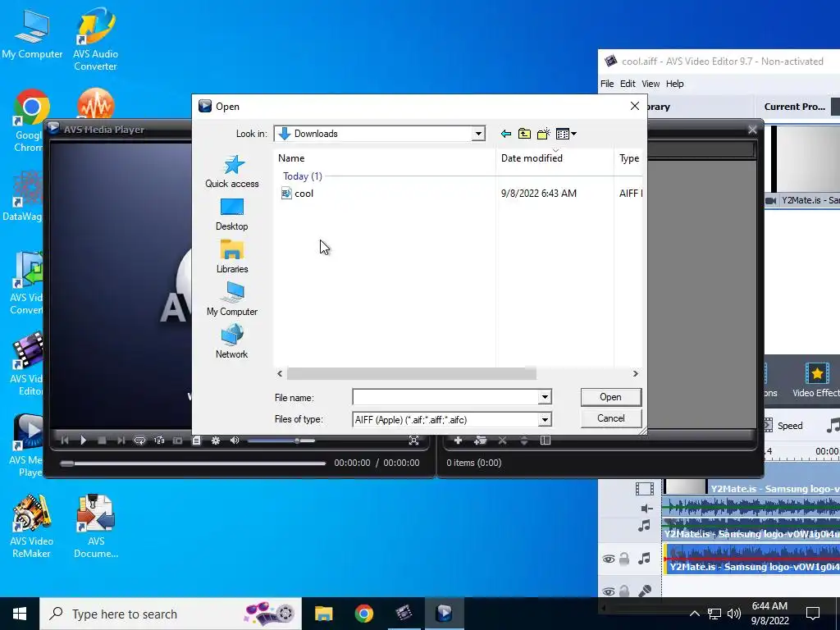Expand the Files of type dropdown arrow
Screen dimensions: 840x630
(545, 419)
